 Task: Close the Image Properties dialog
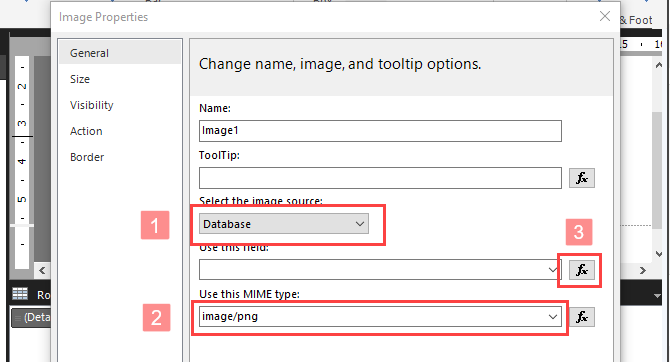tap(605, 16)
